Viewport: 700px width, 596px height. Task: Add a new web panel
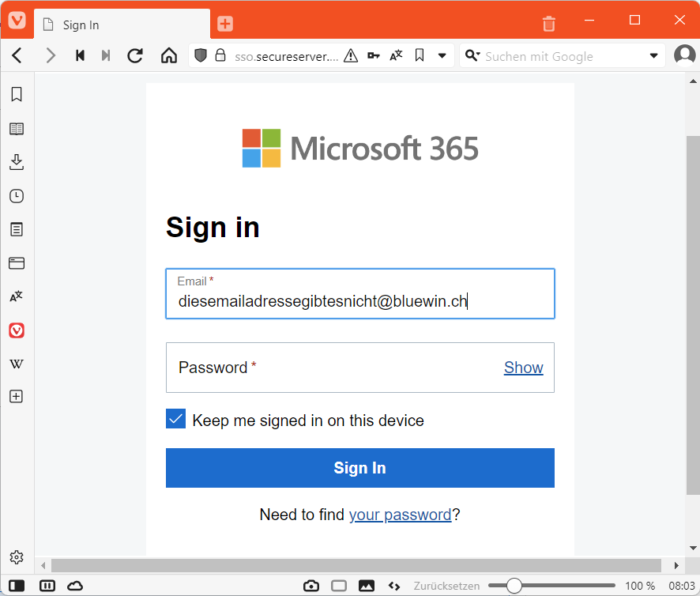pyautogui.click(x=17, y=397)
